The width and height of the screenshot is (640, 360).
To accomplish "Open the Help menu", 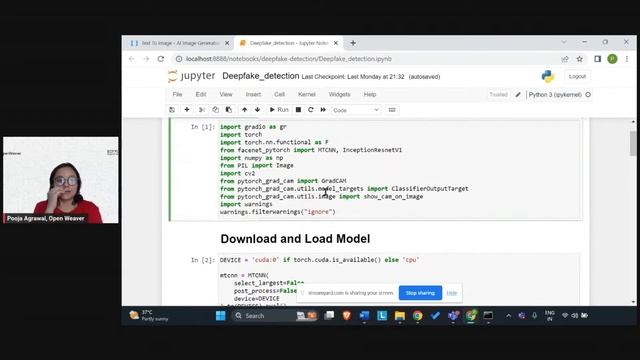I will 370,94.
